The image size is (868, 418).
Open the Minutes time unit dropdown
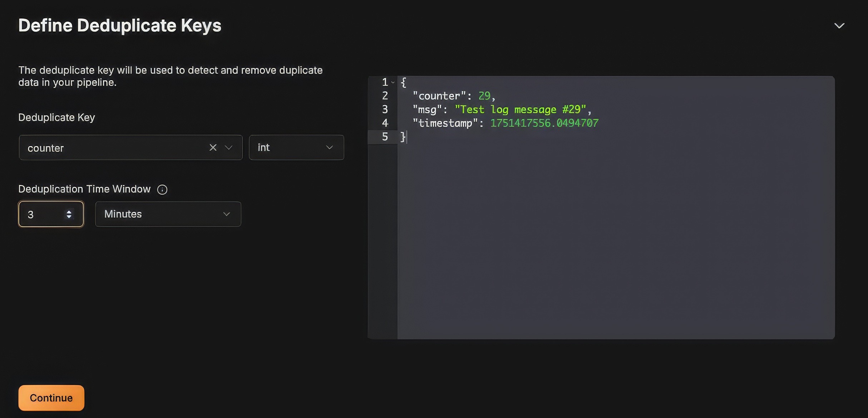[168, 214]
